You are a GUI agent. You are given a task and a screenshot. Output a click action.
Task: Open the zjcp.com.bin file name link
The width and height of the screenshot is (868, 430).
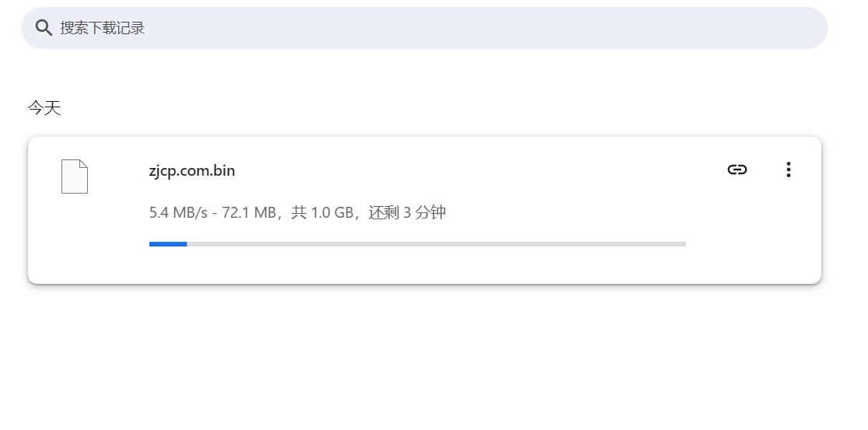(x=192, y=170)
